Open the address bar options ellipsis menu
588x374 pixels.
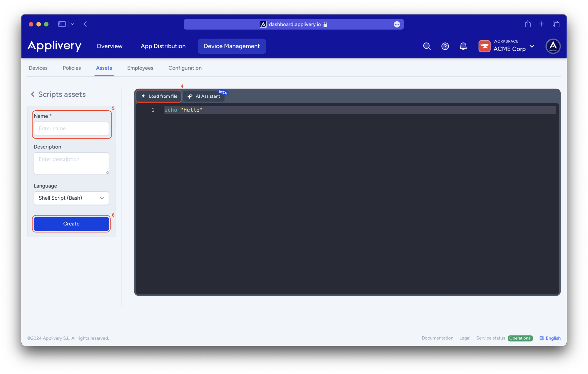(397, 24)
